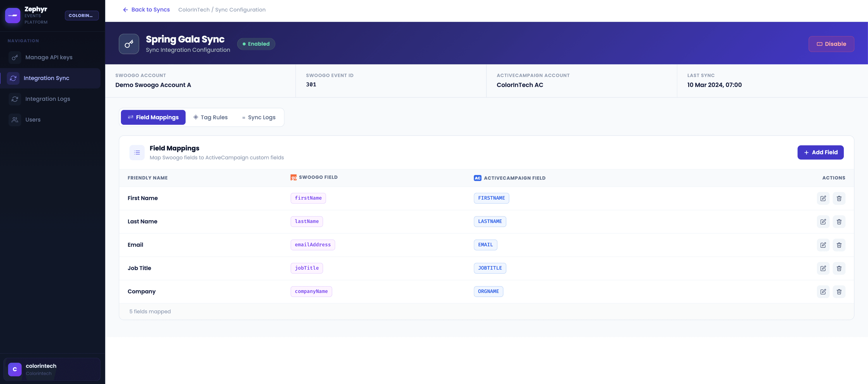This screenshot has height=384, width=868.
Task: Click the firstName field pill
Action: 308,198
